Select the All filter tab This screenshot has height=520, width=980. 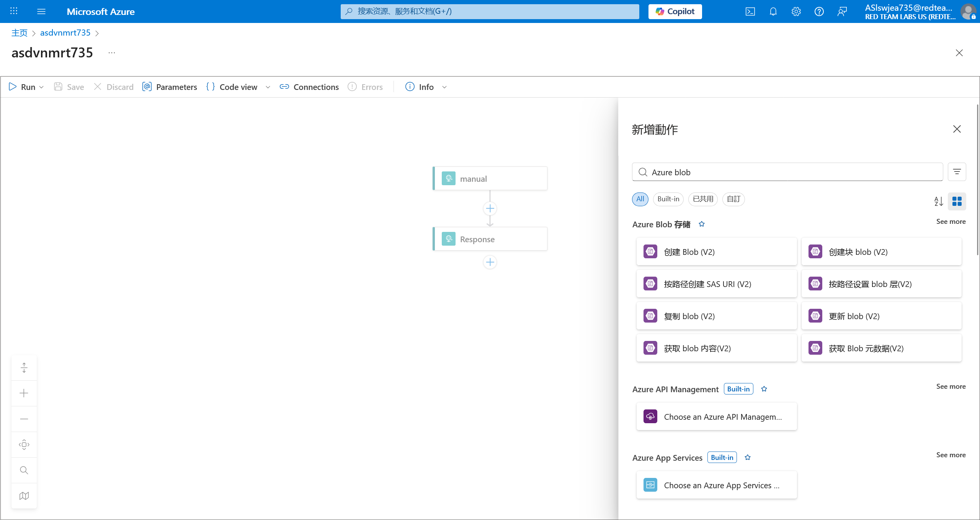point(640,199)
